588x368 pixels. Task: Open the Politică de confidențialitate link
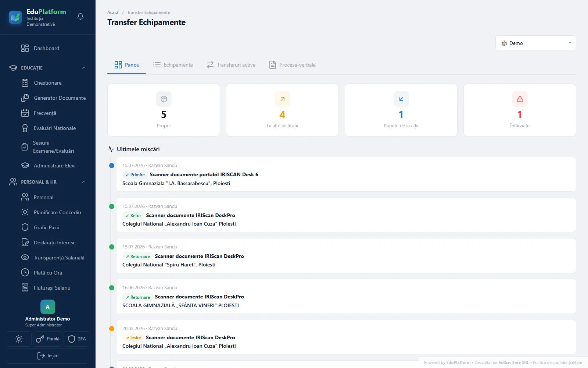point(557,362)
